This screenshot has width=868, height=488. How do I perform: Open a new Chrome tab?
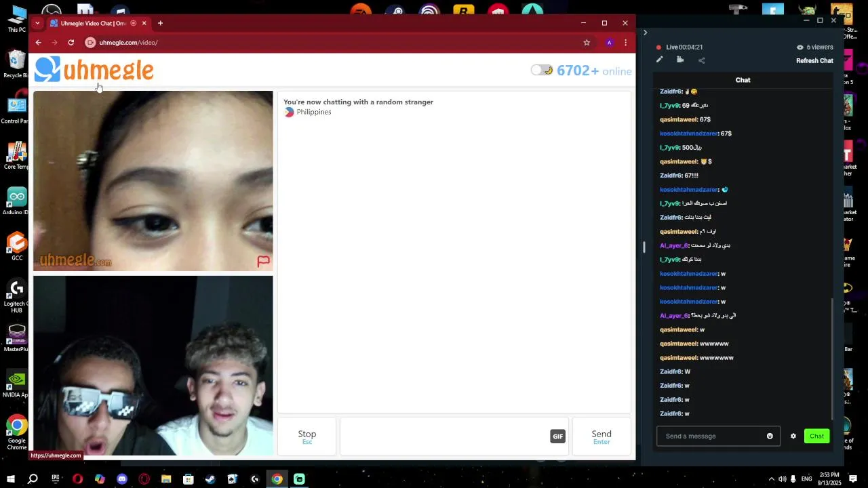pyautogui.click(x=160, y=23)
